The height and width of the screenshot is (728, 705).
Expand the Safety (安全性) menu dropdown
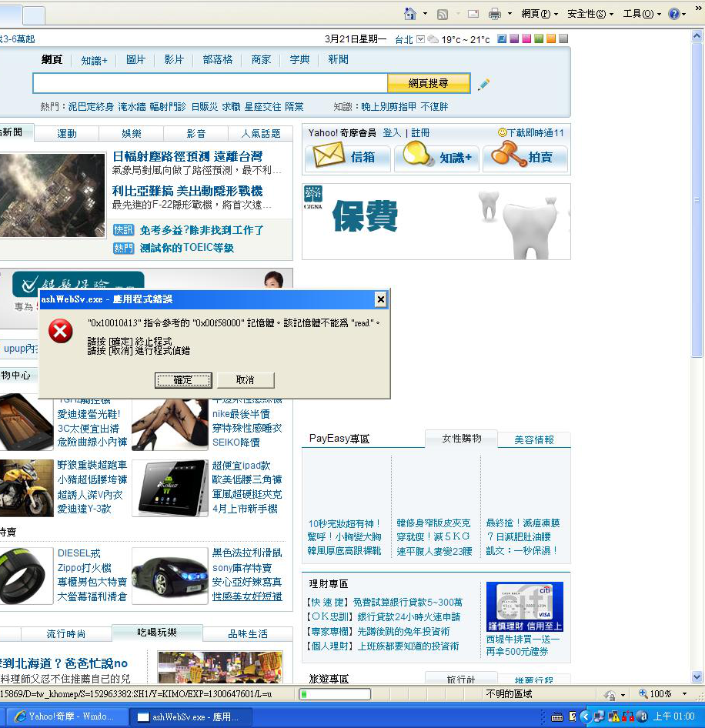[590, 14]
